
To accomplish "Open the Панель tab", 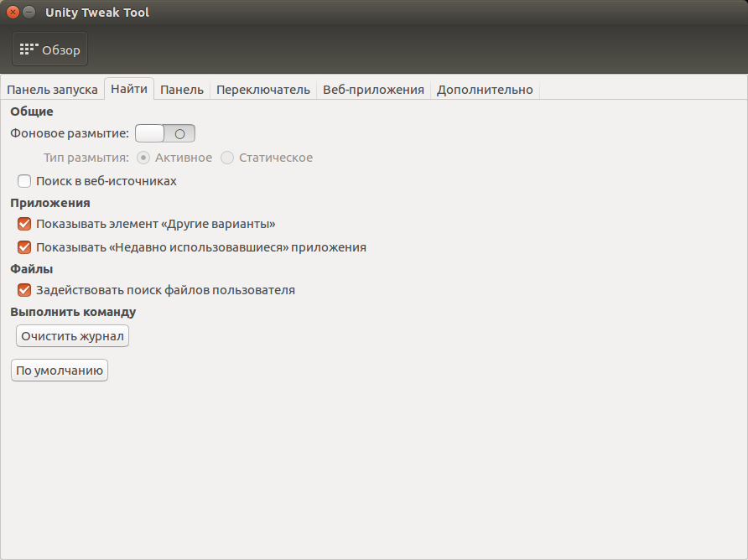I will 182,90.
